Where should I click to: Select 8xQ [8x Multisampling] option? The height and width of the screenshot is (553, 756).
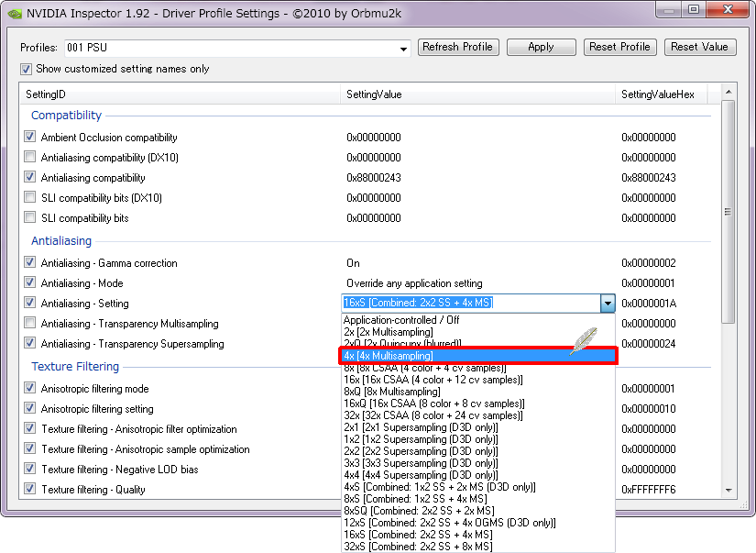click(477, 392)
